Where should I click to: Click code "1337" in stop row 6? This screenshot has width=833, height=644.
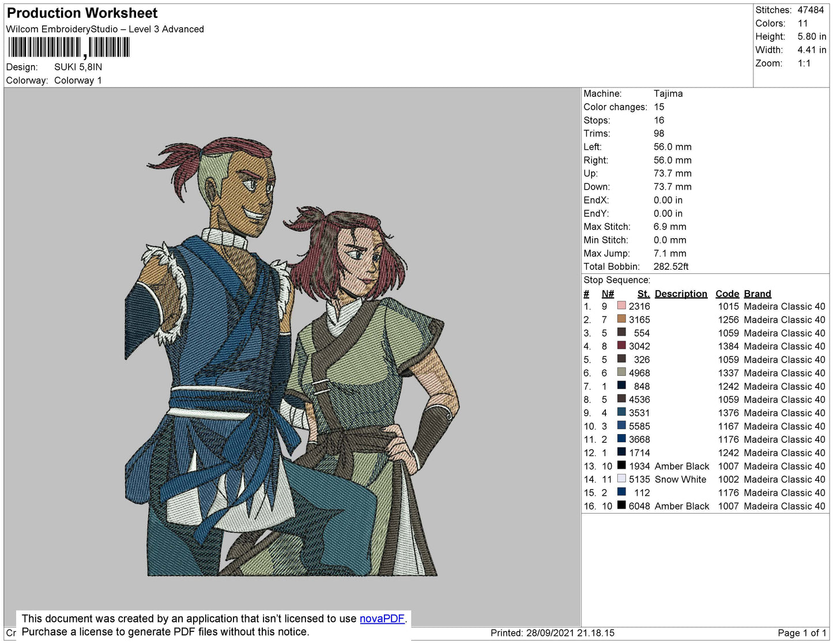(x=728, y=373)
